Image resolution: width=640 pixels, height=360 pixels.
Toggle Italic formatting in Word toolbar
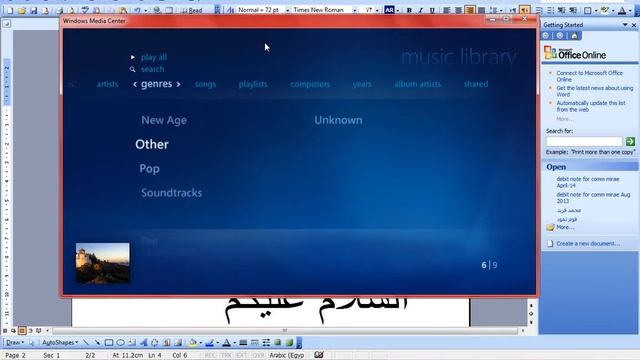coord(420,10)
